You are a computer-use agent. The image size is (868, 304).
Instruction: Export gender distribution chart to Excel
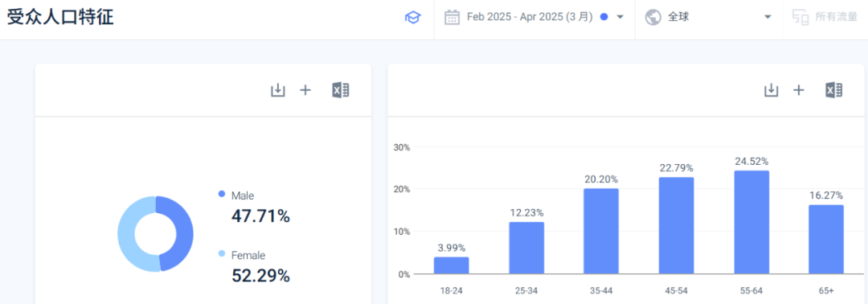[x=341, y=90]
